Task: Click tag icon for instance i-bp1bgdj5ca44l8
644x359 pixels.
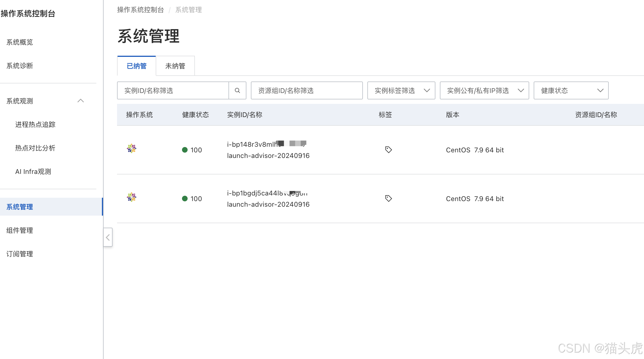Action: [388, 199]
